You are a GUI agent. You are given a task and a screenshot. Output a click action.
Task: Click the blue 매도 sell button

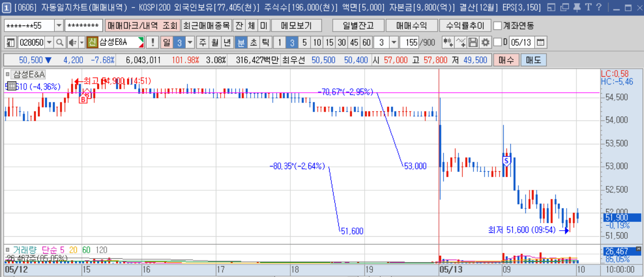[533, 60]
